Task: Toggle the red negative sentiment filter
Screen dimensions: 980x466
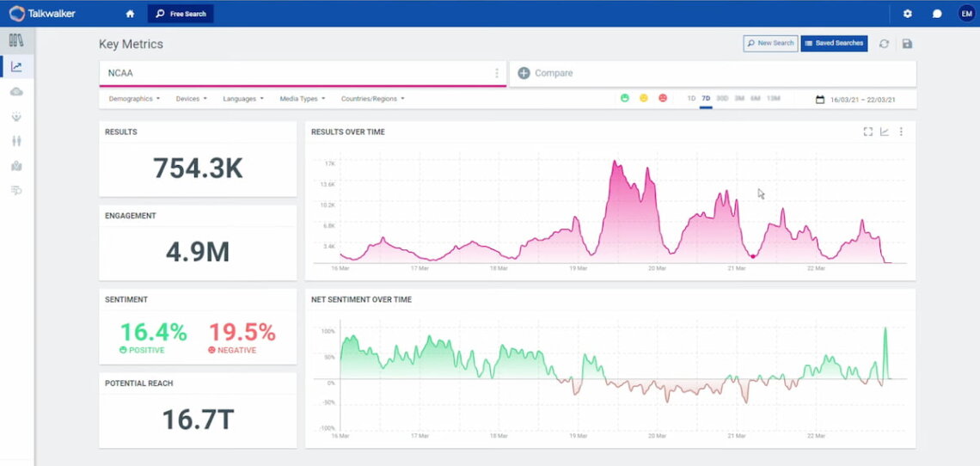Action: (x=662, y=99)
